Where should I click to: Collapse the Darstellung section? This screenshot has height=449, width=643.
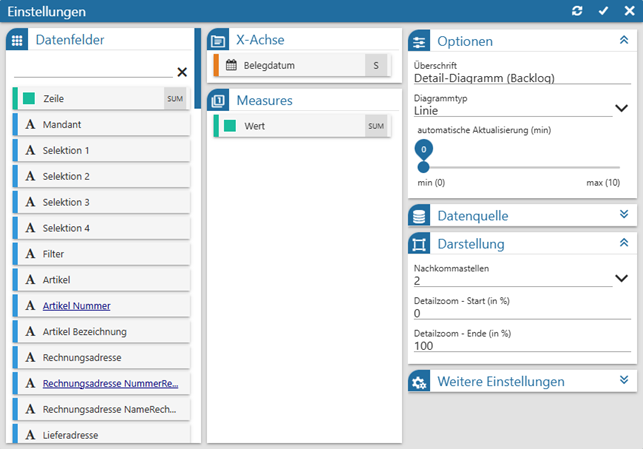(x=623, y=243)
